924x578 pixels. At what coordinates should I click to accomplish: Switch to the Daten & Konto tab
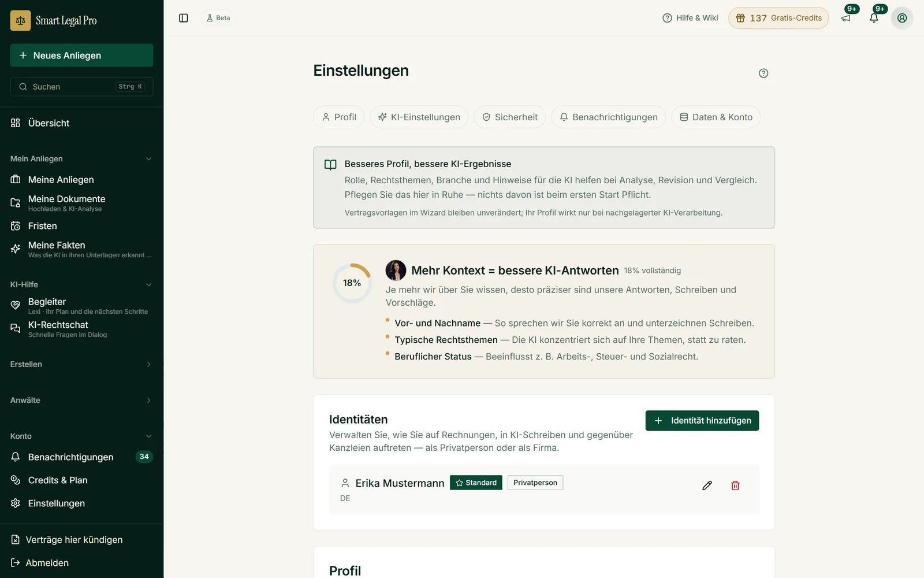[x=716, y=117]
